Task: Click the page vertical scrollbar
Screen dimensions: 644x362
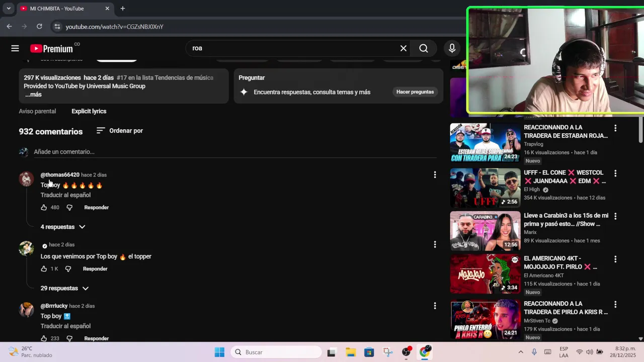Action: (x=640, y=129)
